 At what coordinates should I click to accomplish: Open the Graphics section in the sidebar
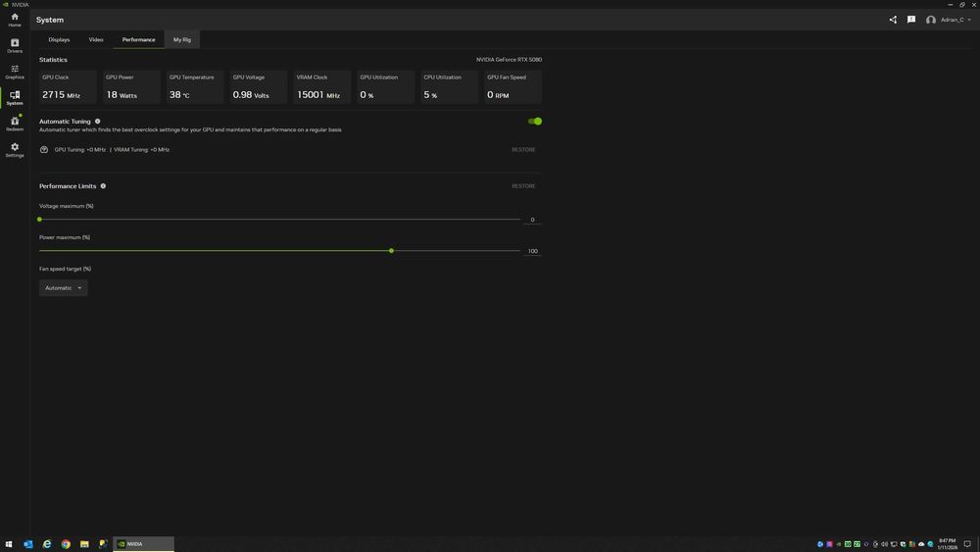tap(15, 72)
